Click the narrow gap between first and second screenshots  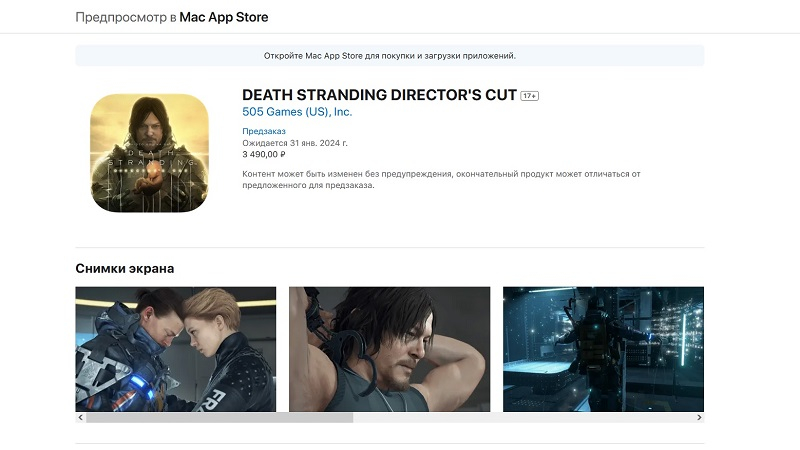tap(282, 349)
